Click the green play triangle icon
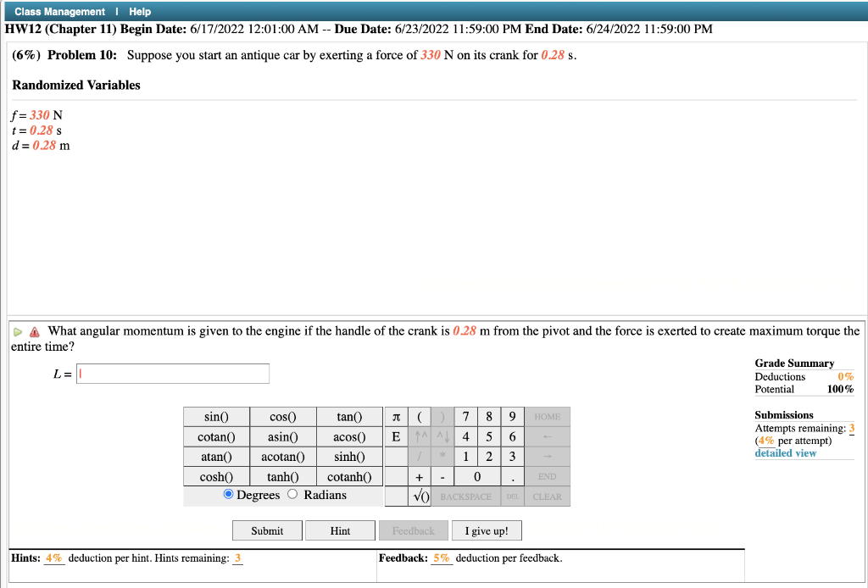The height and width of the screenshot is (588, 868). point(17,331)
